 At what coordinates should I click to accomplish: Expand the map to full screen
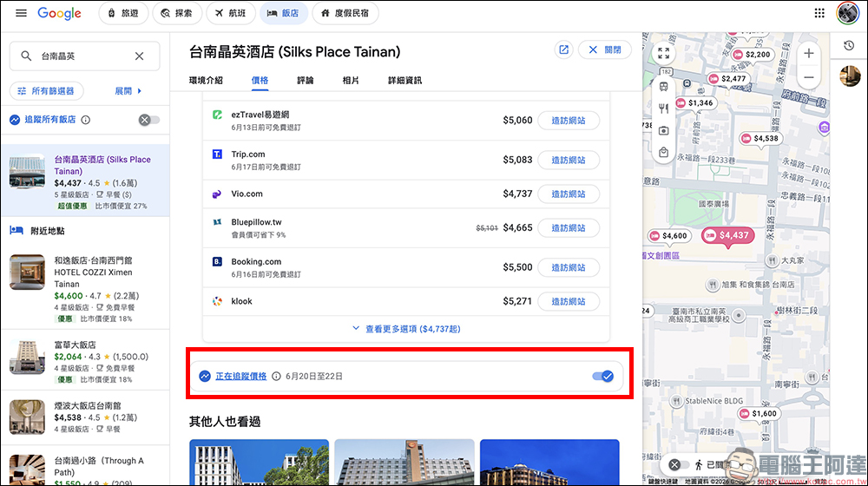pyautogui.click(x=664, y=53)
